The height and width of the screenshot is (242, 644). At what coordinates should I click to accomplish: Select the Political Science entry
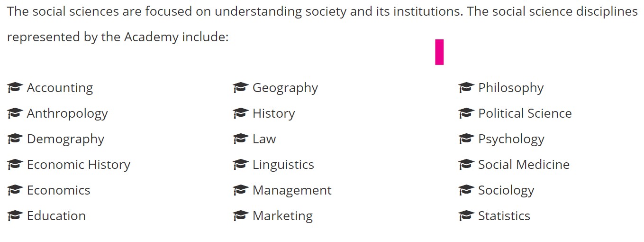click(525, 113)
